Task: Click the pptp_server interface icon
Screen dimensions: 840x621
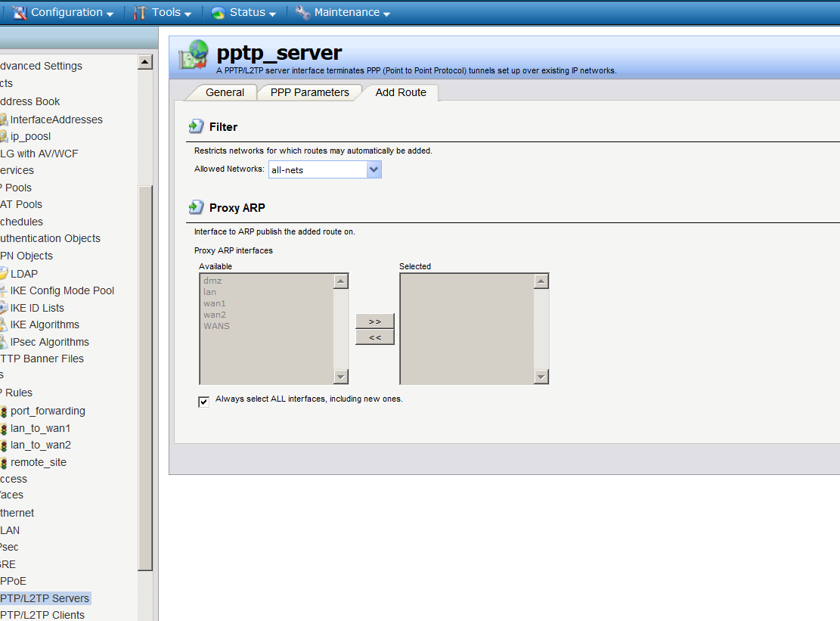Action: pos(194,54)
